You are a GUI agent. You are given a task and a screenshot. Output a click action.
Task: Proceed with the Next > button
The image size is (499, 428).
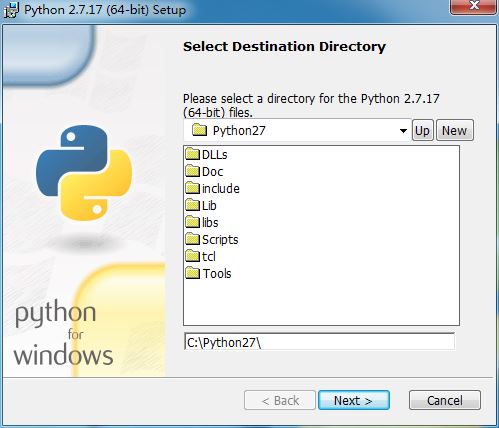[354, 400]
